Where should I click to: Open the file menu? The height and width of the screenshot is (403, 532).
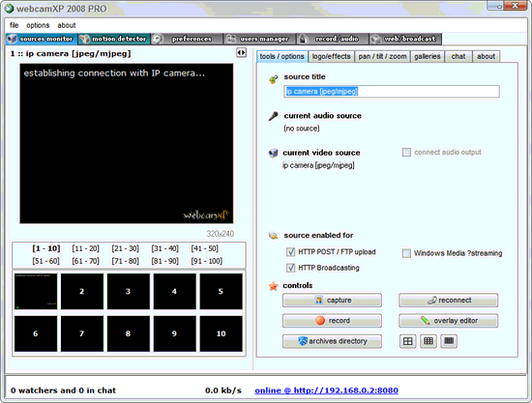[x=14, y=25]
